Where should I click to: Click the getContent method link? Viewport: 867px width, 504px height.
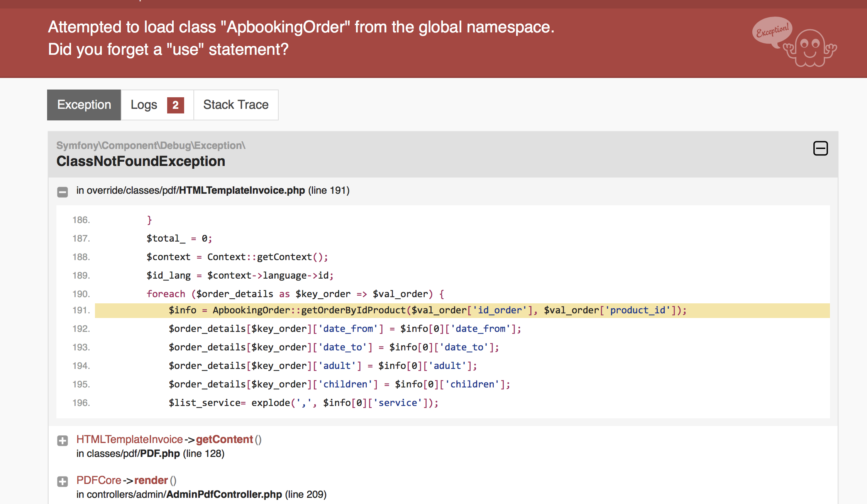point(224,439)
